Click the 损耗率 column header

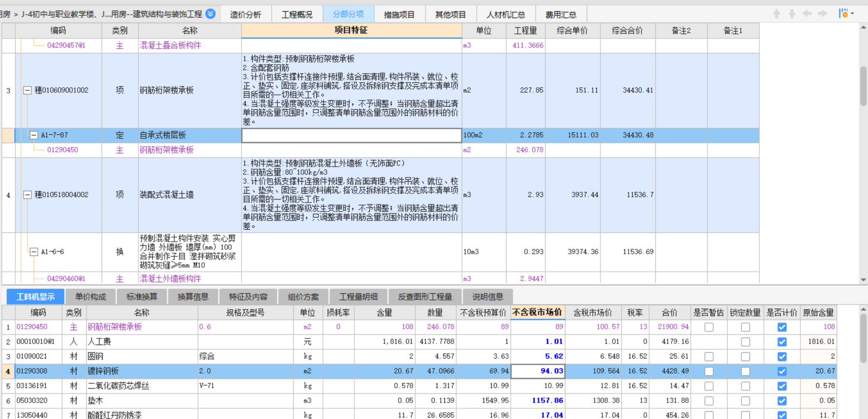pyautogui.click(x=338, y=312)
